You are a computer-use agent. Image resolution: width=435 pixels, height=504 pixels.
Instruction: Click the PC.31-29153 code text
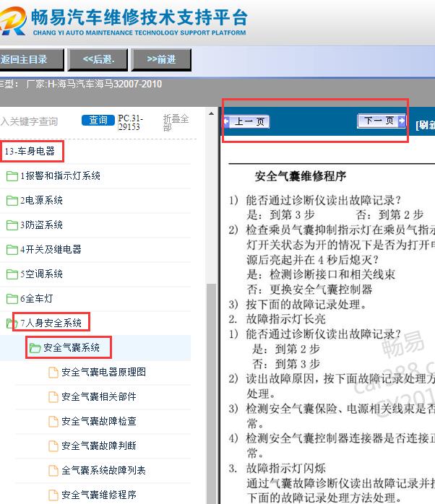point(130,123)
